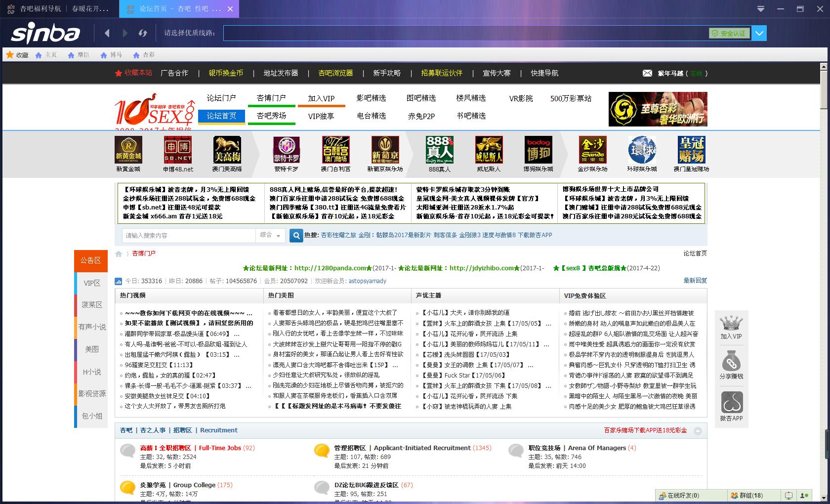Click the envelope icon beside 猴年马越
This screenshot has width=830, height=504.
coord(648,73)
